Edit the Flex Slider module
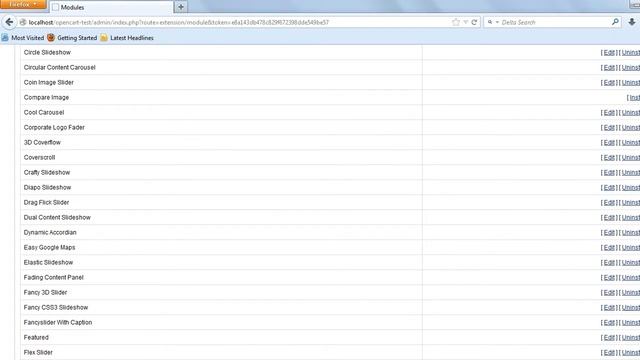The height and width of the screenshot is (360, 640). pos(609,353)
